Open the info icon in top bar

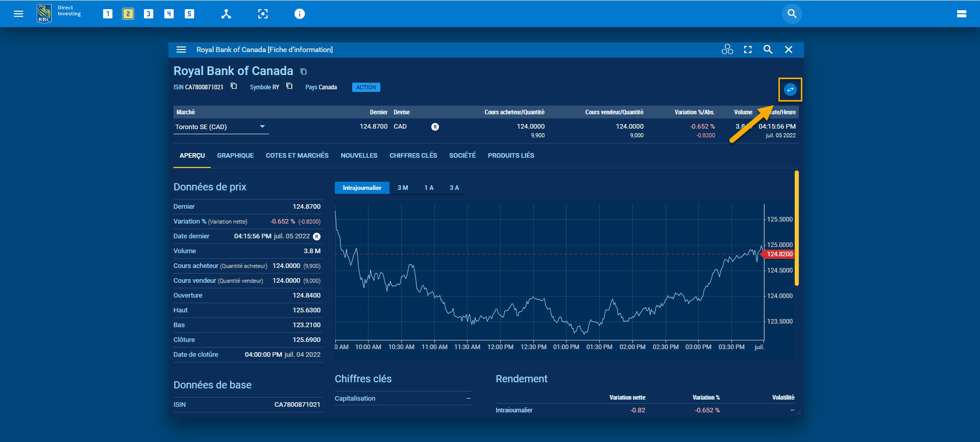click(300, 14)
